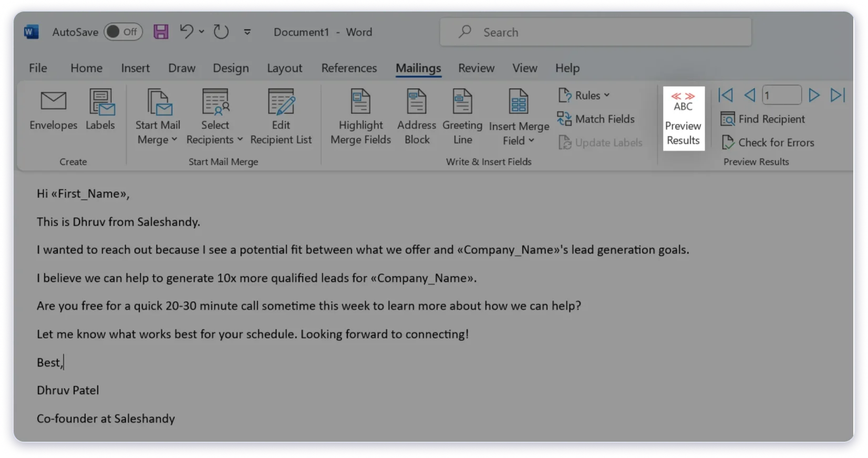
Task: Go to the Layout tab
Action: (x=284, y=68)
